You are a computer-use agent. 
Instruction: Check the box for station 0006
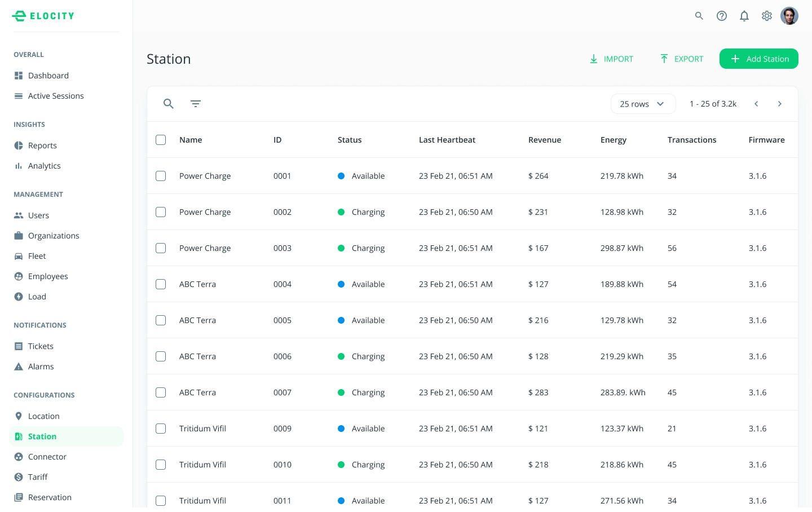161,356
